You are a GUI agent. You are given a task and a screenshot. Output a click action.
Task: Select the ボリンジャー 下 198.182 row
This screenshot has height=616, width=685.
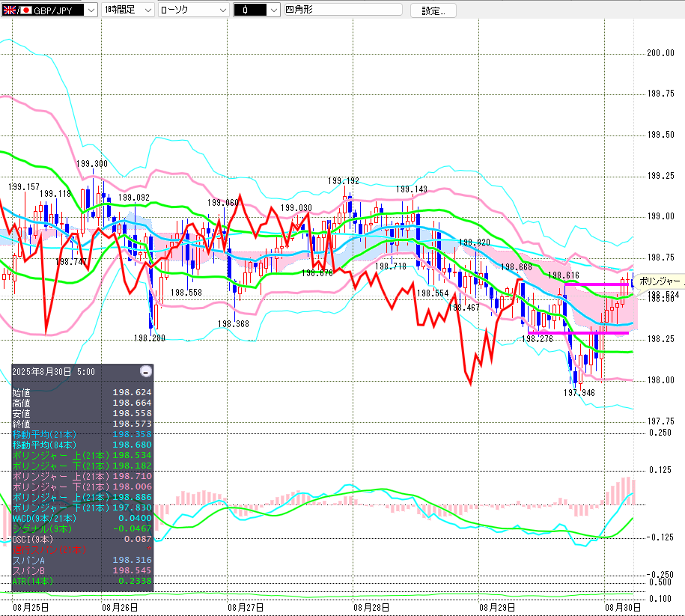pyautogui.click(x=82, y=466)
